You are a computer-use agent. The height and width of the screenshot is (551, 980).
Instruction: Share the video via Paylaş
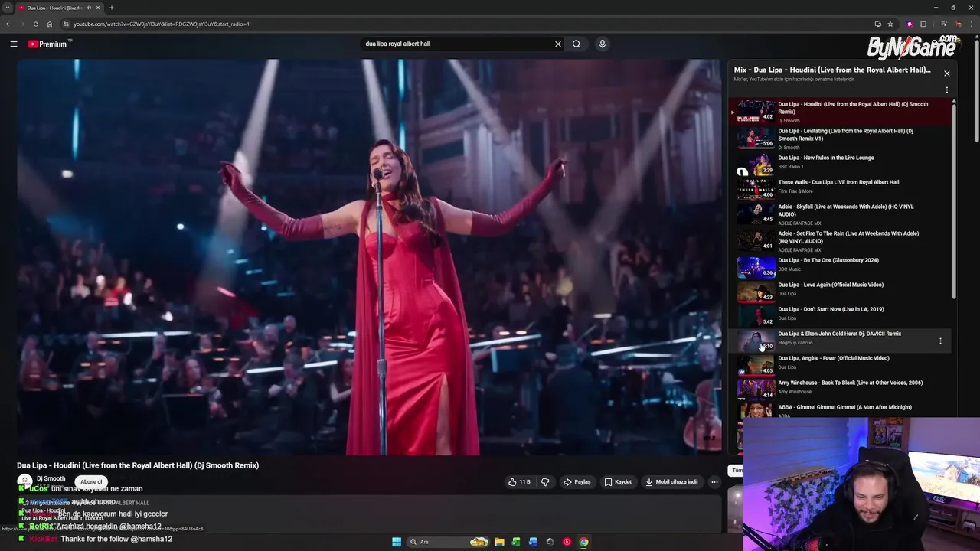coord(577,482)
